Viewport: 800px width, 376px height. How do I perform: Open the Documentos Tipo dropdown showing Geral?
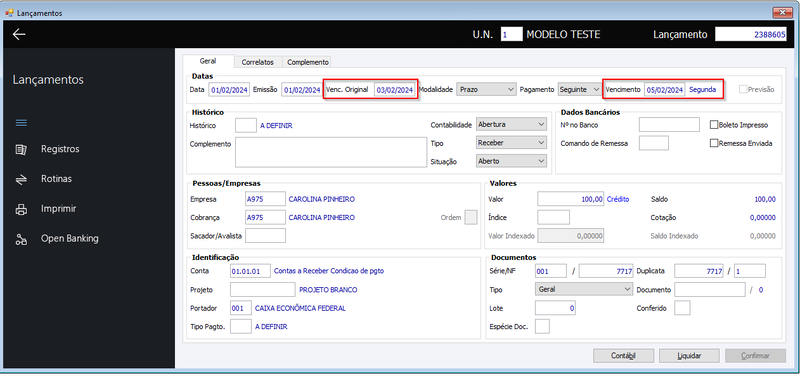(584, 289)
